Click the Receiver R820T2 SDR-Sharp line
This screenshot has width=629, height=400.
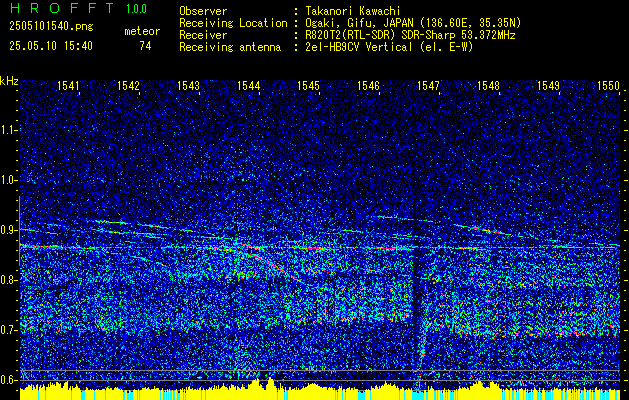tap(410, 35)
